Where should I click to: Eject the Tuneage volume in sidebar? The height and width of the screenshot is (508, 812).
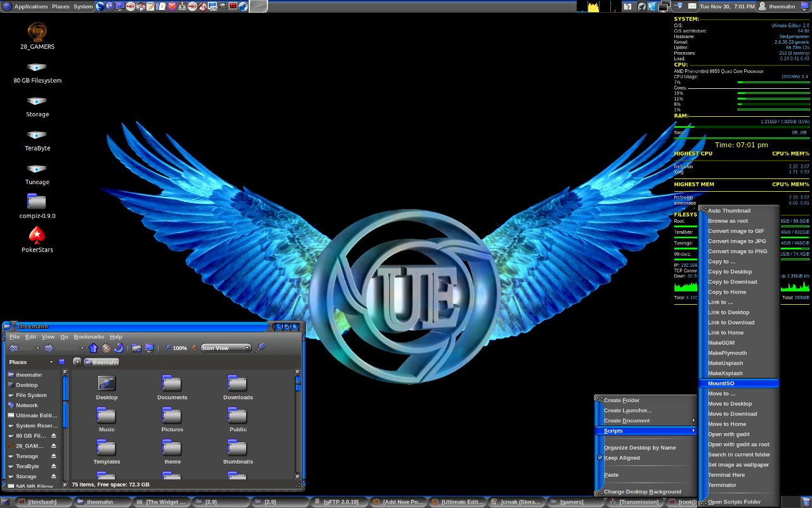[x=54, y=456]
